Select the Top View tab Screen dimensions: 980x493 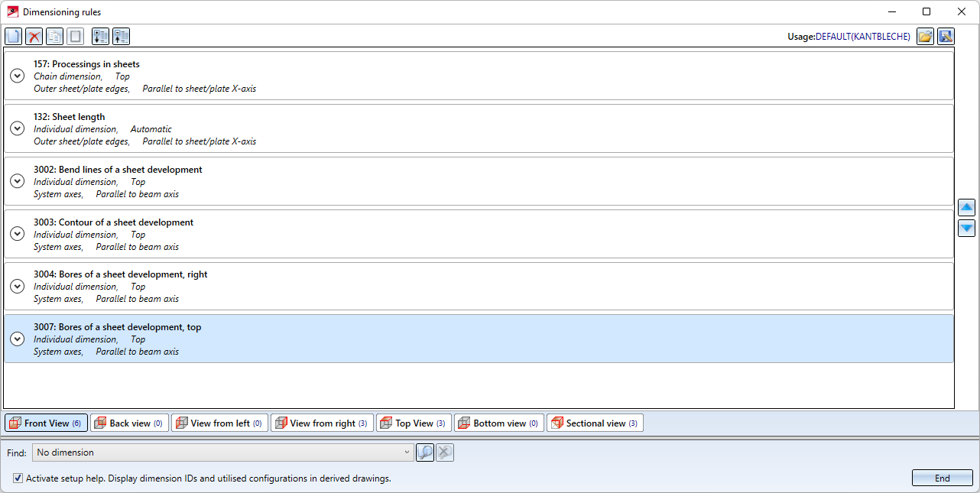414,423
